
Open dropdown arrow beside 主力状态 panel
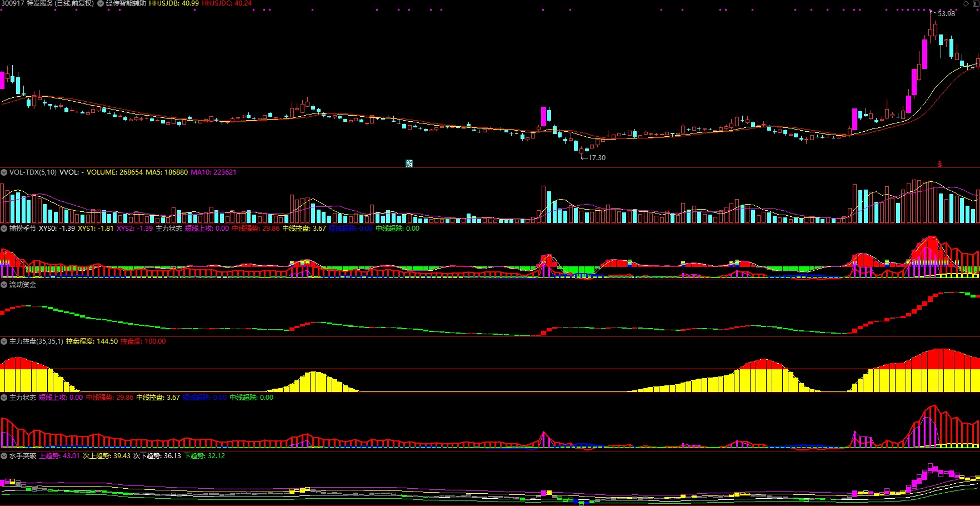(x=4, y=398)
